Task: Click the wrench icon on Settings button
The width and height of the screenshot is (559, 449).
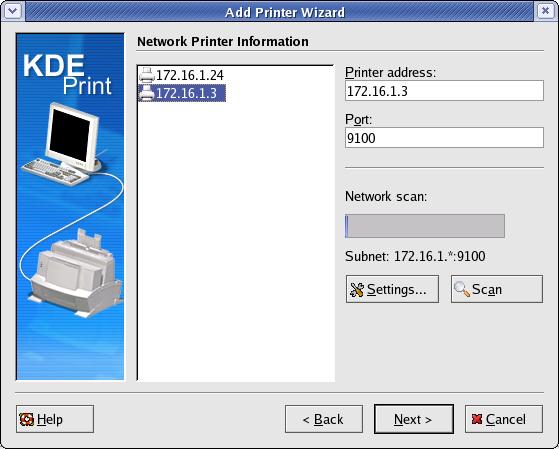Action: pos(357,290)
